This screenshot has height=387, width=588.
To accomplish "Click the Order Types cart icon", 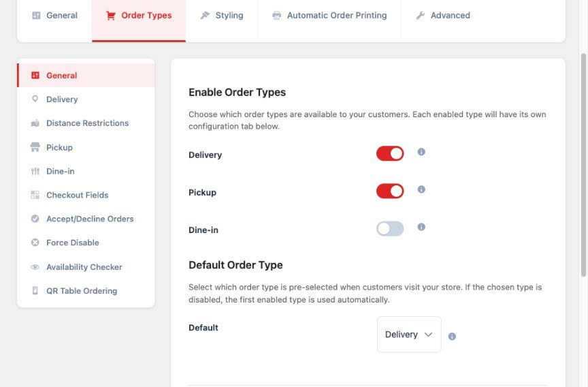I will (111, 16).
